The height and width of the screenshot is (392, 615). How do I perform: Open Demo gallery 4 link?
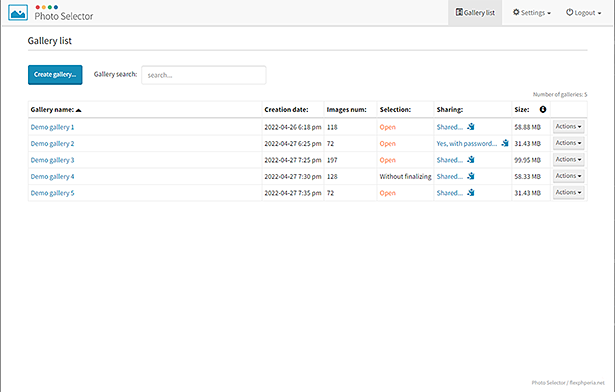pyautogui.click(x=52, y=177)
